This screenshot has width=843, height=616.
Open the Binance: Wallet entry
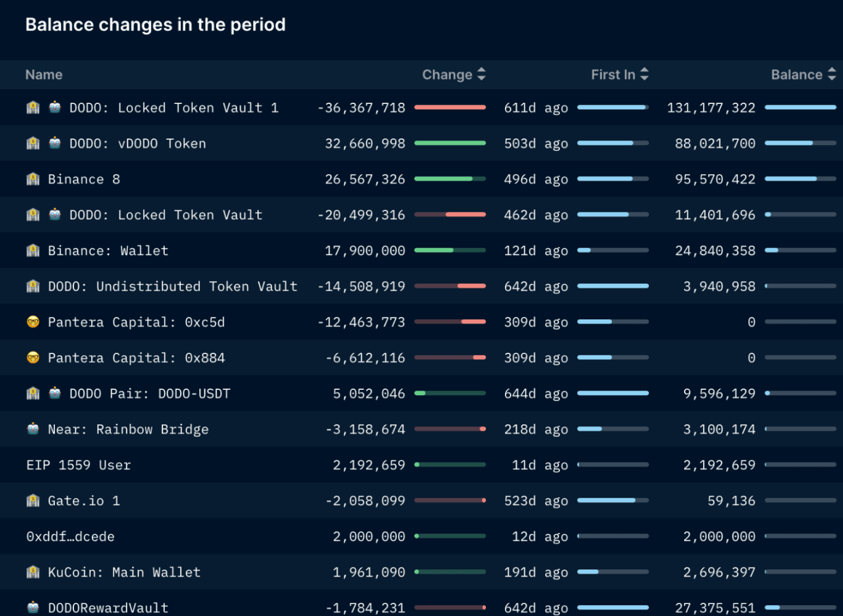coord(108,251)
